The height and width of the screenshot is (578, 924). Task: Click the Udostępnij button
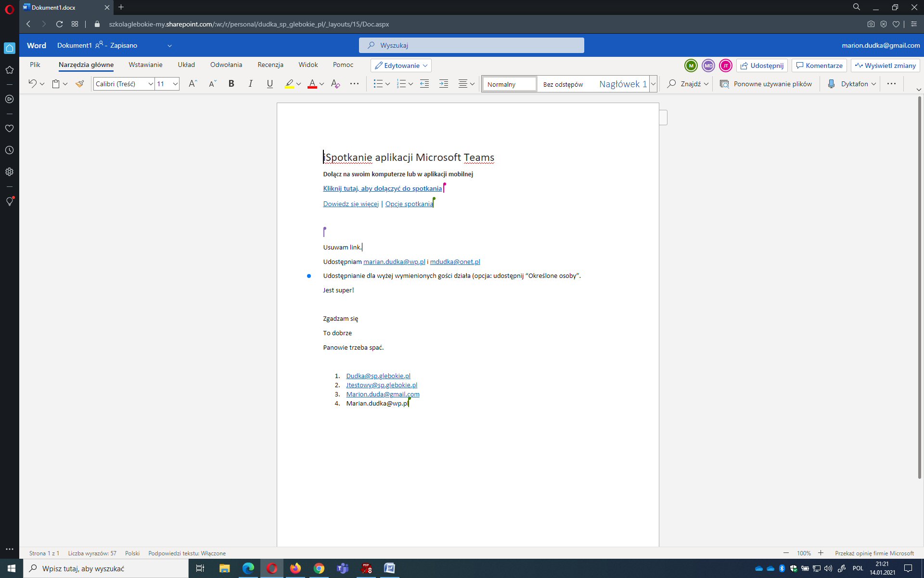(x=762, y=66)
